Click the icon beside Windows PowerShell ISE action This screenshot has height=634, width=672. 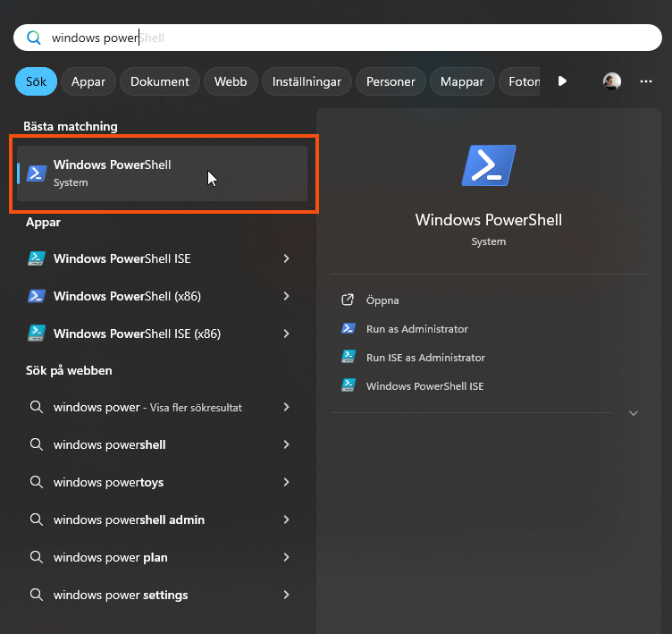click(x=348, y=385)
